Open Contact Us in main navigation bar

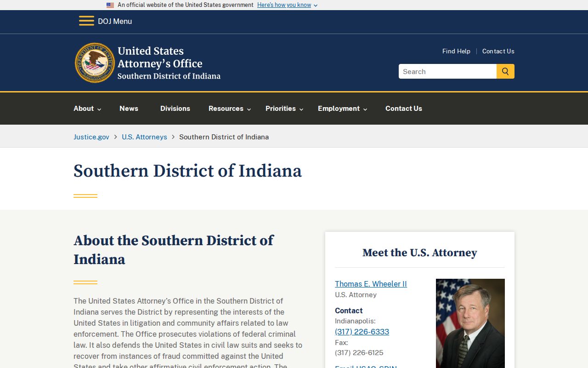[404, 109]
